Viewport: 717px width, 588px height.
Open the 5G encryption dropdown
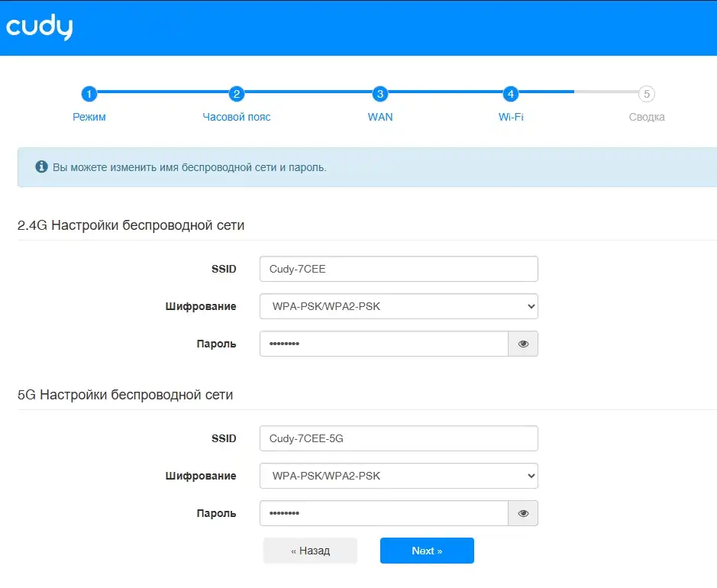399,476
